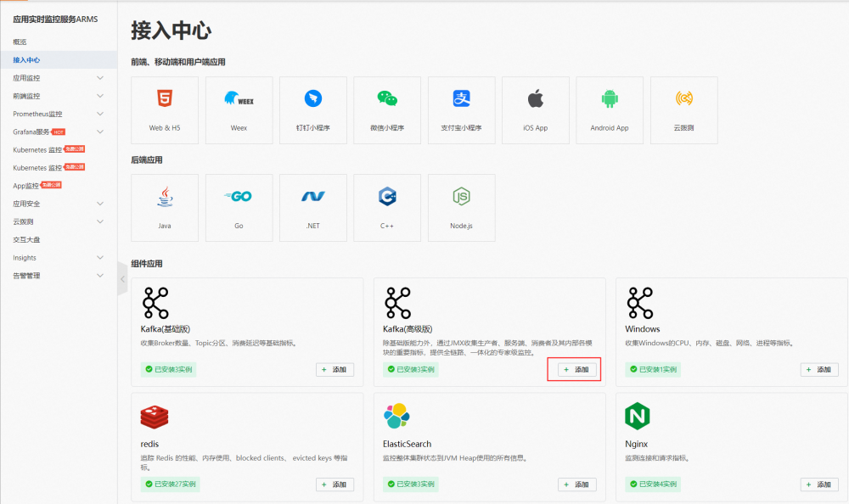This screenshot has width=849, height=504.
Task: Click the redis red stack logo
Action: (x=155, y=417)
